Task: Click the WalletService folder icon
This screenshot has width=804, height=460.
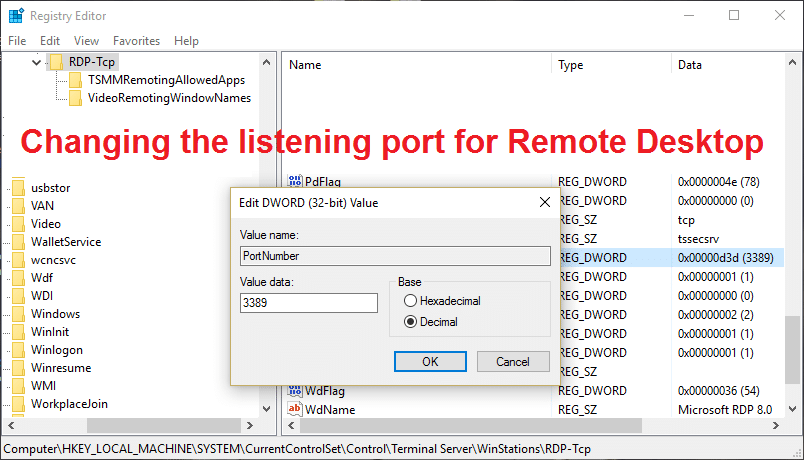Action: click(18, 242)
